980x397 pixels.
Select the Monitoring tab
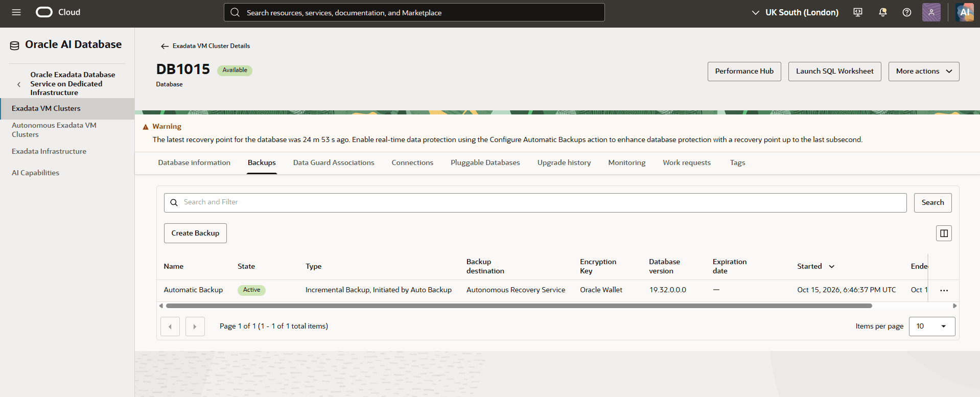[626, 162]
